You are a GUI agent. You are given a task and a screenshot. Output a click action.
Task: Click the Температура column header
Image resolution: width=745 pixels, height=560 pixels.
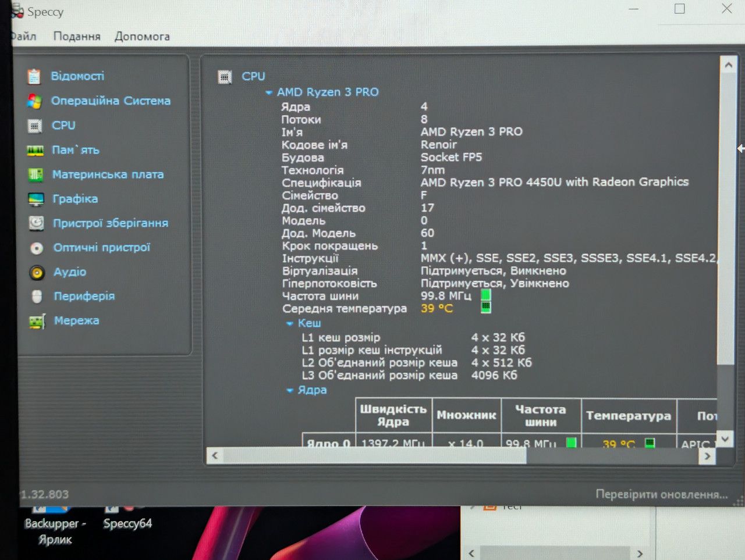[629, 416]
